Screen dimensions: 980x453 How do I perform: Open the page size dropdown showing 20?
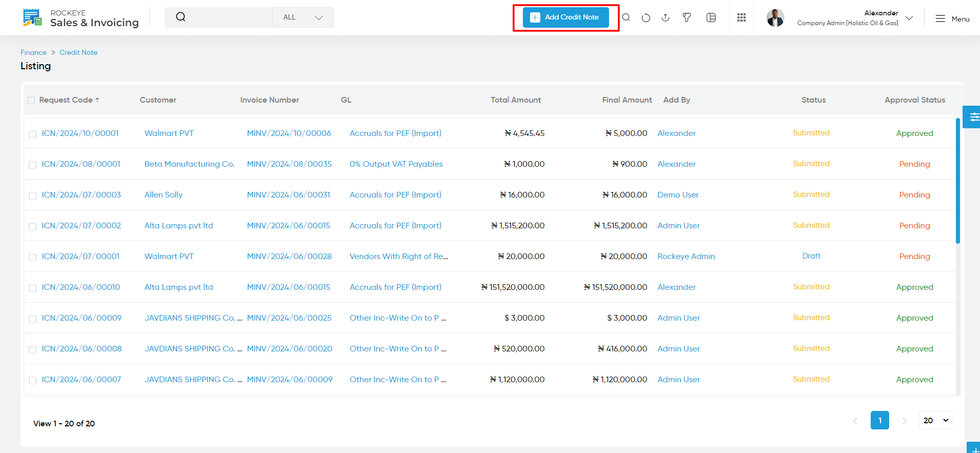pyautogui.click(x=935, y=420)
